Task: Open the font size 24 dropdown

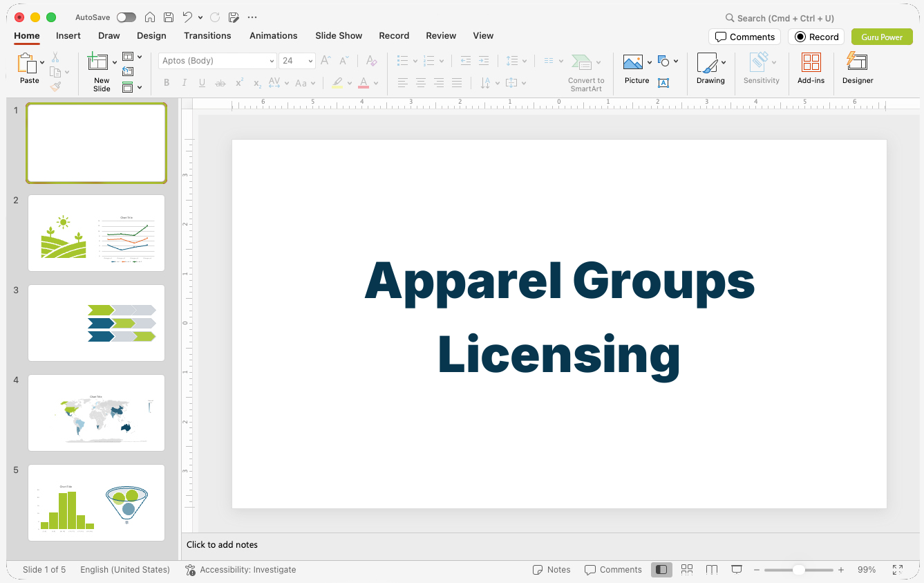Action: point(310,61)
